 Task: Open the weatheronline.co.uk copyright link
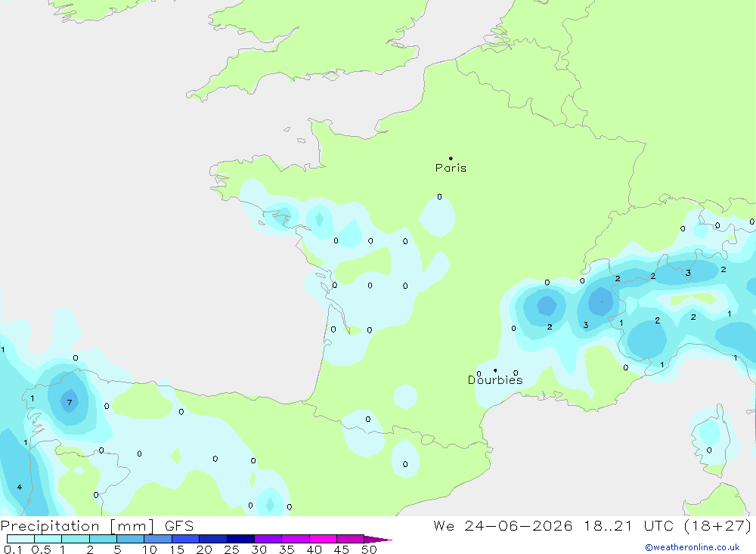692,547
